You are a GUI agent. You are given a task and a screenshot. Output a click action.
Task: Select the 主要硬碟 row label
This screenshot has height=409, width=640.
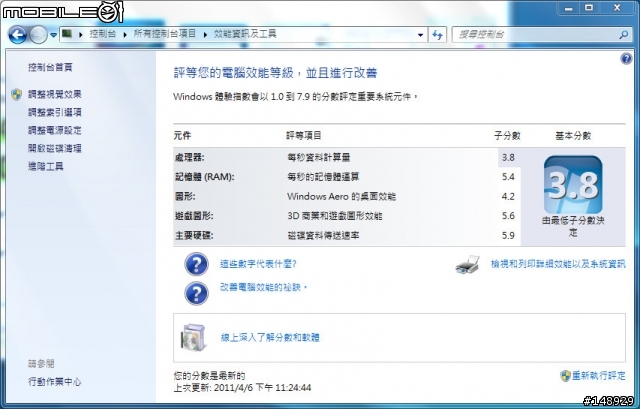click(194, 236)
